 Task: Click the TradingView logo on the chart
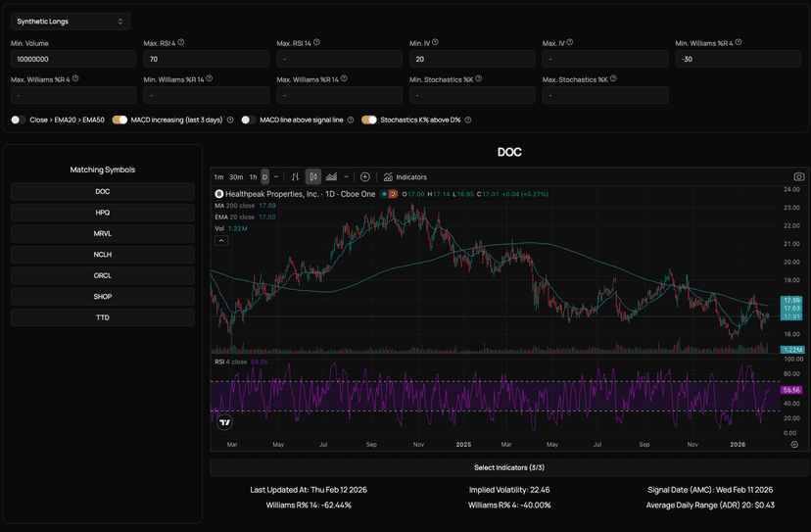tap(224, 423)
